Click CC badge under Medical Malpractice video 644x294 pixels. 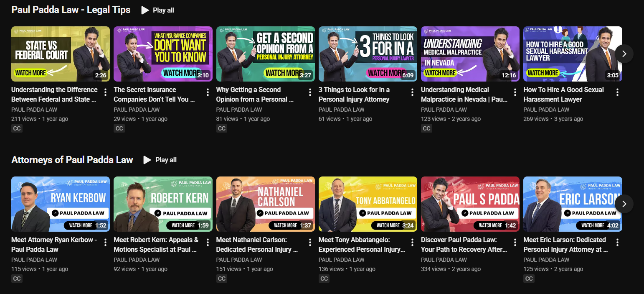point(426,128)
